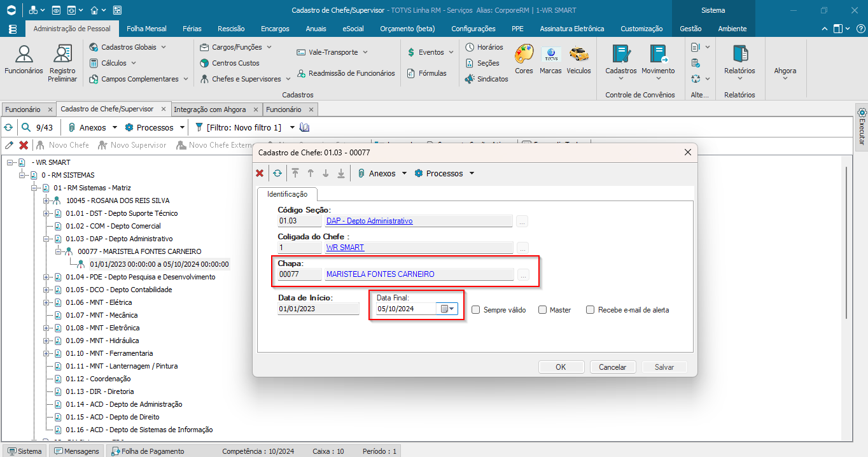
Task: Open Fórmulas in the ribbon
Action: click(x=426, y=73)
